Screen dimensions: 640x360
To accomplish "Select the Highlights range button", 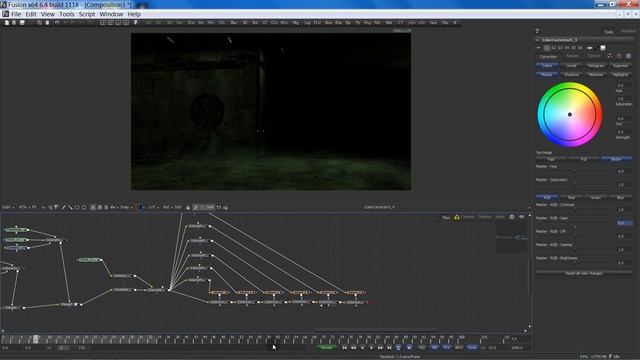I will coord(620,75).
